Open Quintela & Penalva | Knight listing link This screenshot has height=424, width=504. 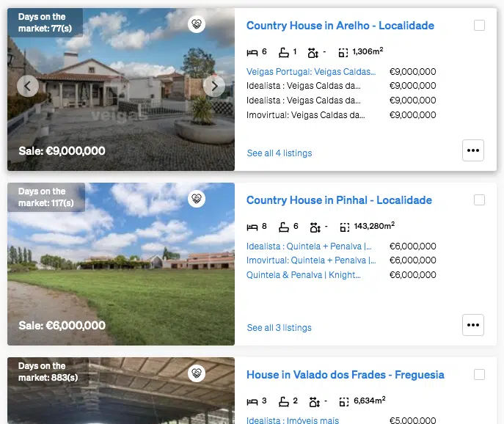coord(304,275)
